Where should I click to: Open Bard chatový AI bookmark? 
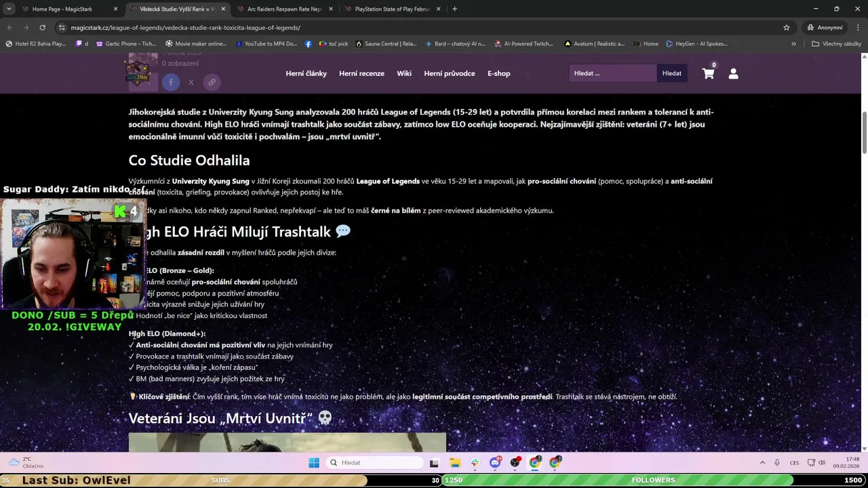[455, 44]
